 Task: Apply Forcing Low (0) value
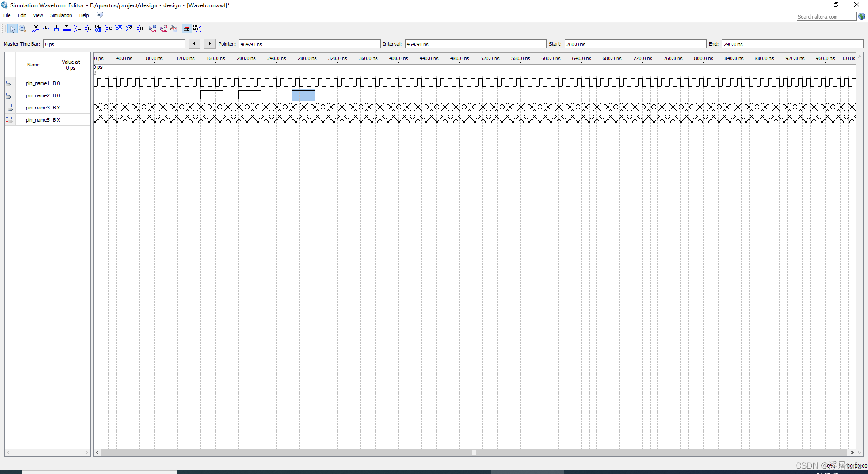(x=46, y=28)
